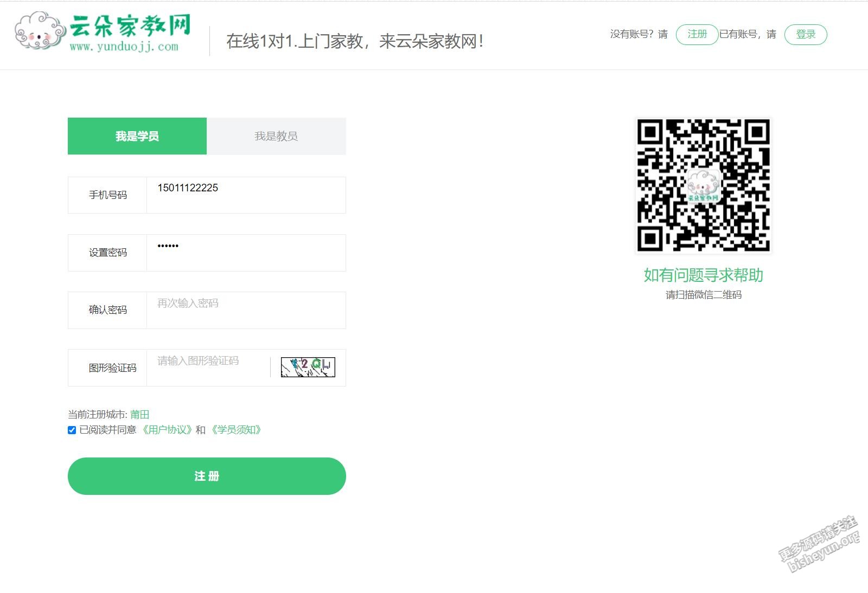Click the 已有账号, 请 text
The image size is (868, 593).
[x=748, y=34]
